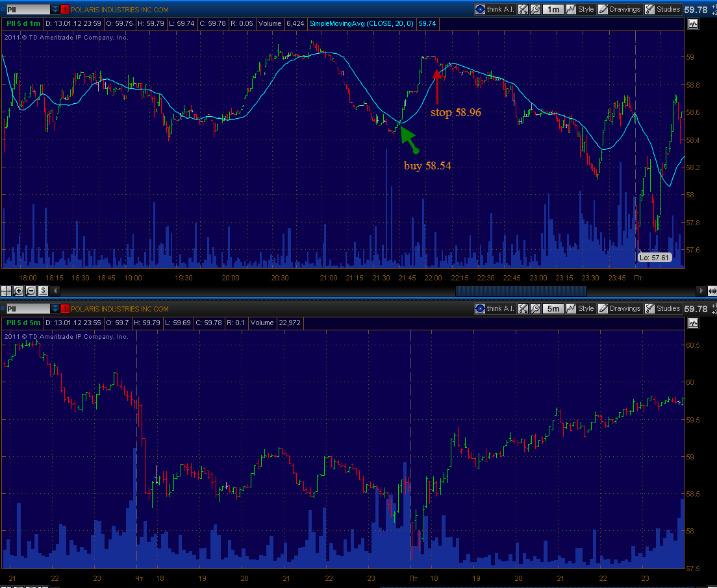Open quick studies icon in 5m chart toolbar

tap(523, 308)
